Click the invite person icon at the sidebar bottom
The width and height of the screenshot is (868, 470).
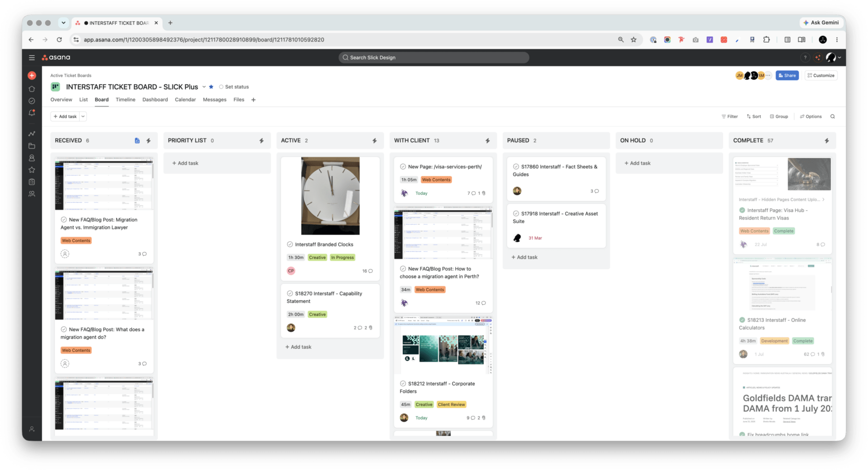[x=32, y=429]
